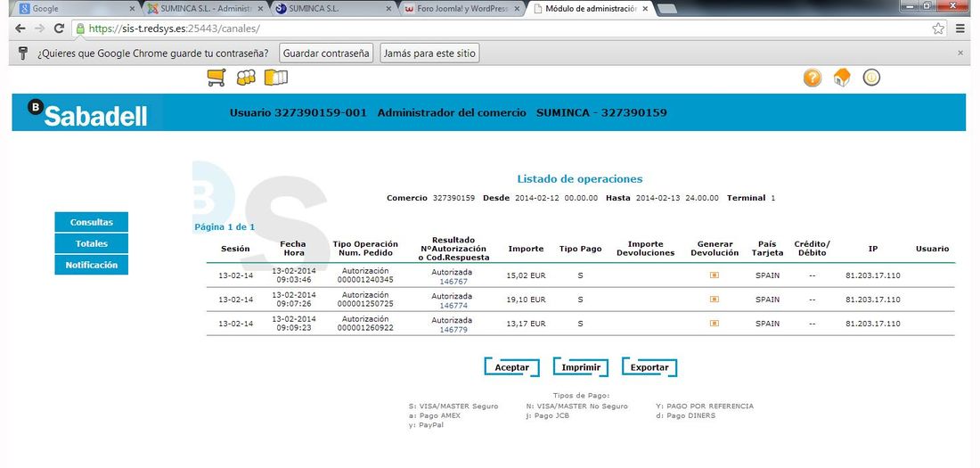Click Jamás para este sitio button
The width and height of the screenshot is (980, 468).
[x=429, y=53]
